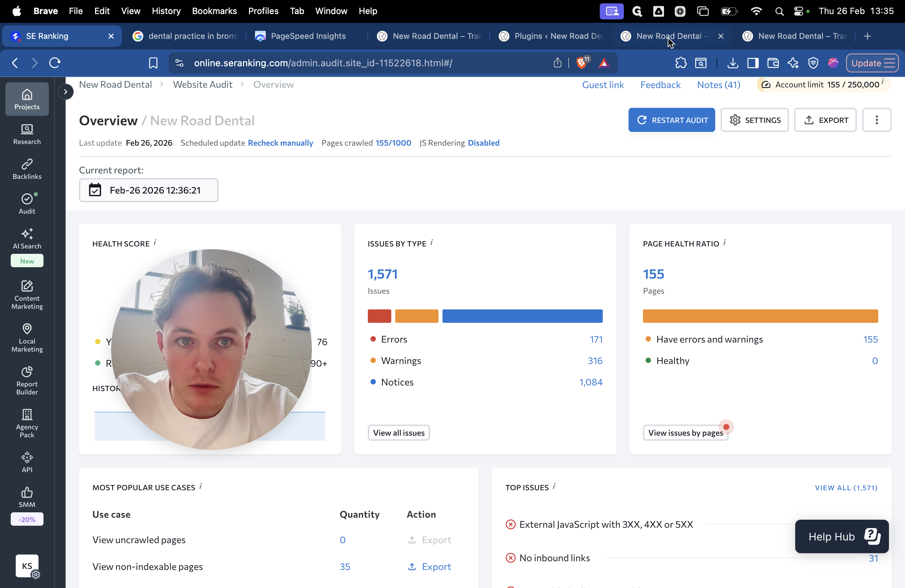905x588 pixels.
Task: Open the Report Builder
Action: click(x=27, y=380)
